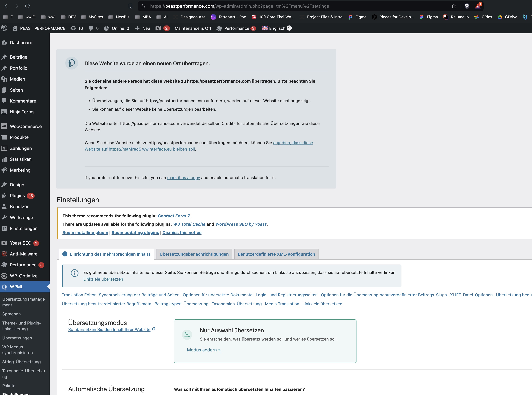Click the Marketing megaphone icon

[4, 170]
